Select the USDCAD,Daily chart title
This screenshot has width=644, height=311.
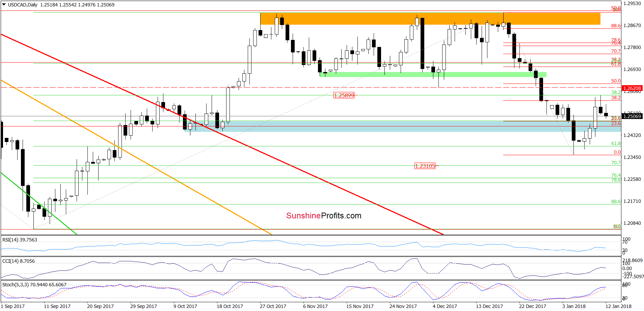point(23,5)
